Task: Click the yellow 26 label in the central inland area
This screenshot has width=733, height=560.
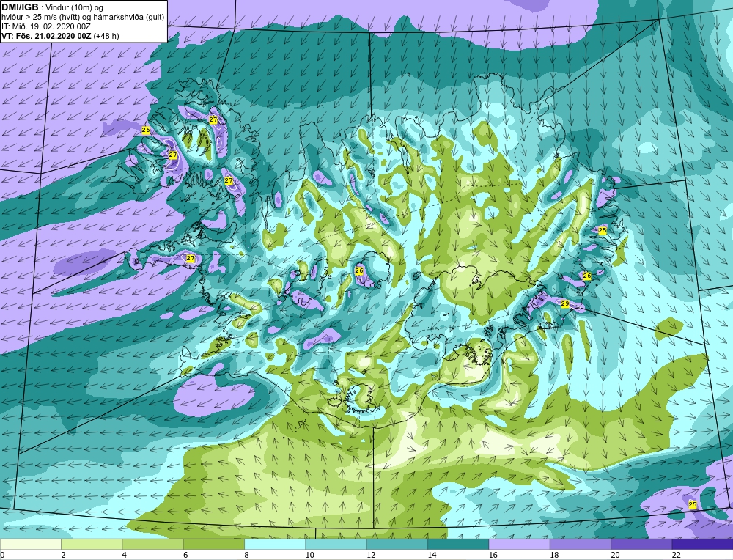Action: click(359, 270)
